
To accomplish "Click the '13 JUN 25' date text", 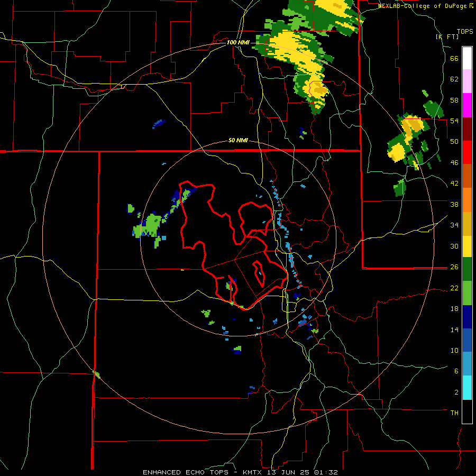I will (289, 472).
